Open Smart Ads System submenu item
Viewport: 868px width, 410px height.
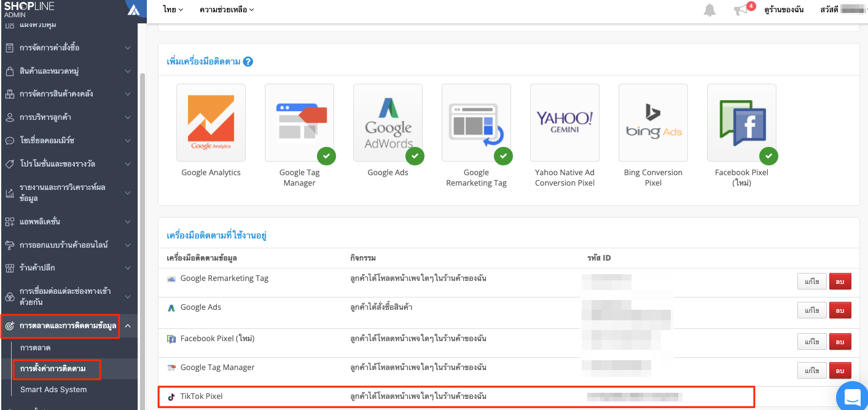point(53,389)
